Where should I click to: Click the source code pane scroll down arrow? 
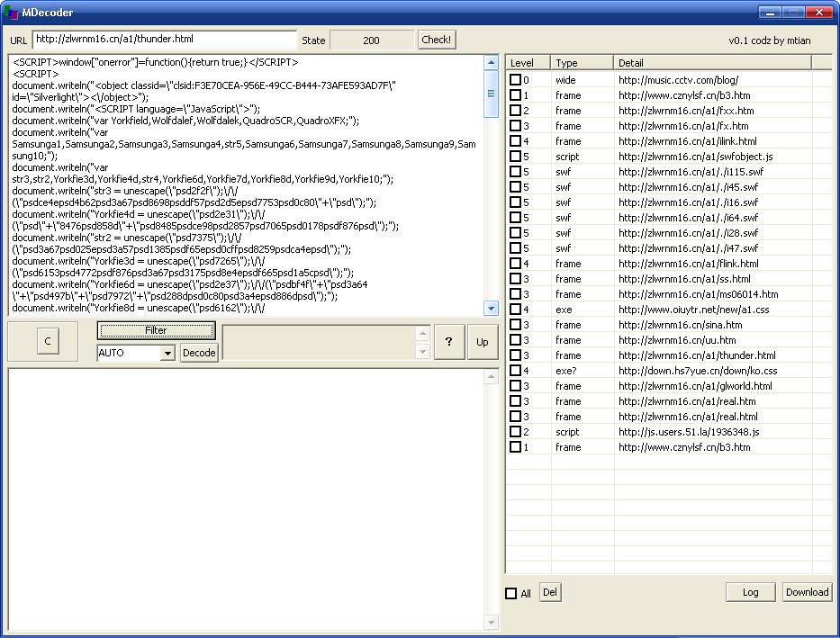(x=491, y=308)
